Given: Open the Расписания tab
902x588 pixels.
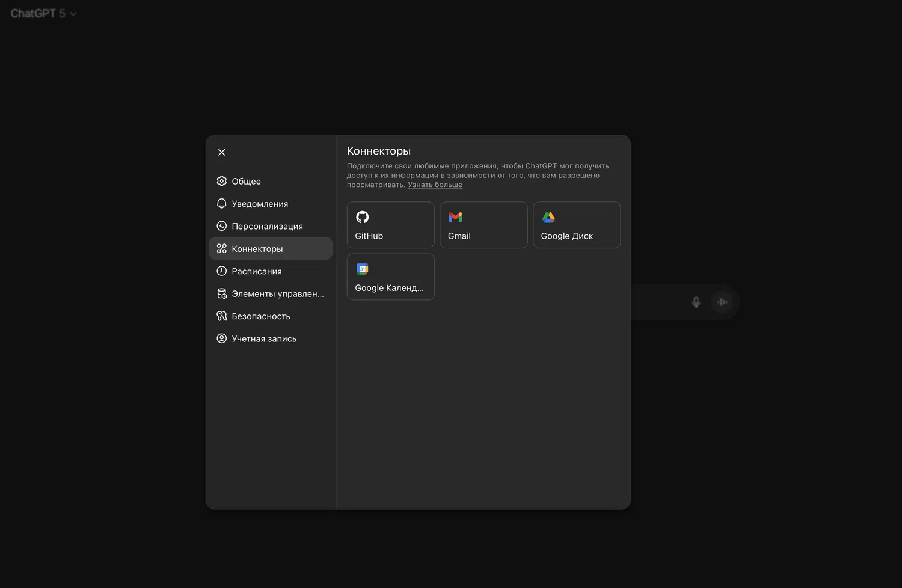Looking at the screenshot, I should coord(271,271).
